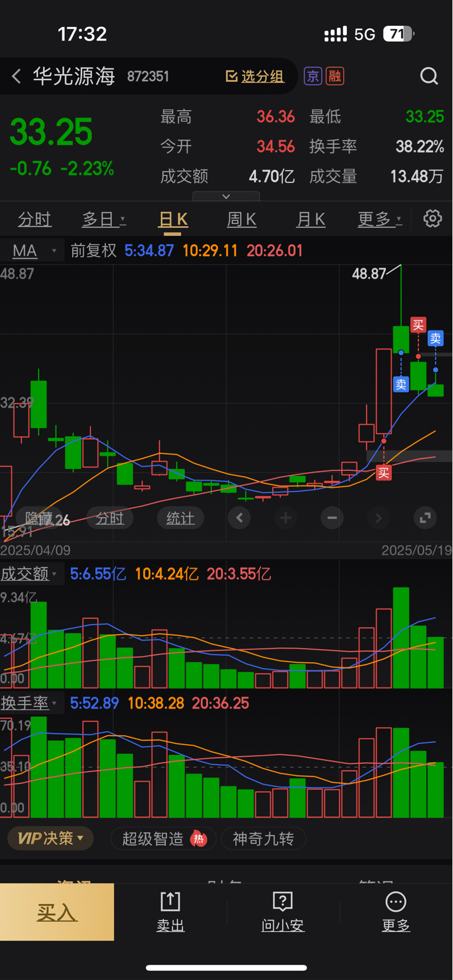The width and height of the screenshot is (453, 980).
Task: Tap the current price 33.25
Action: [51, 132]
